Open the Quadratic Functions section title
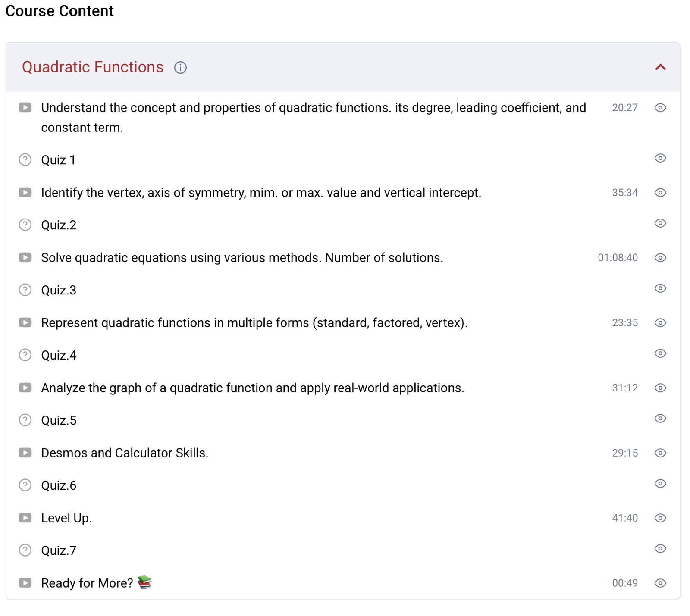This screenshot has height=616, width=690. coord(93,67)
